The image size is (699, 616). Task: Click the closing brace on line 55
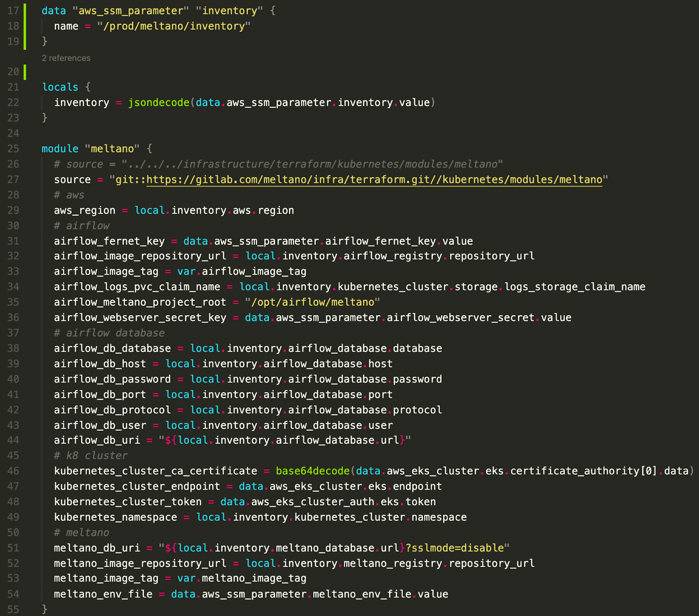[x=45, y=609]
